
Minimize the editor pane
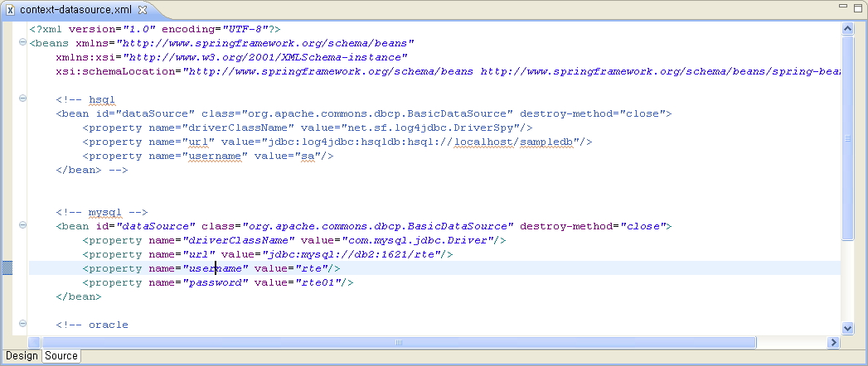click(x=844, y=7)
